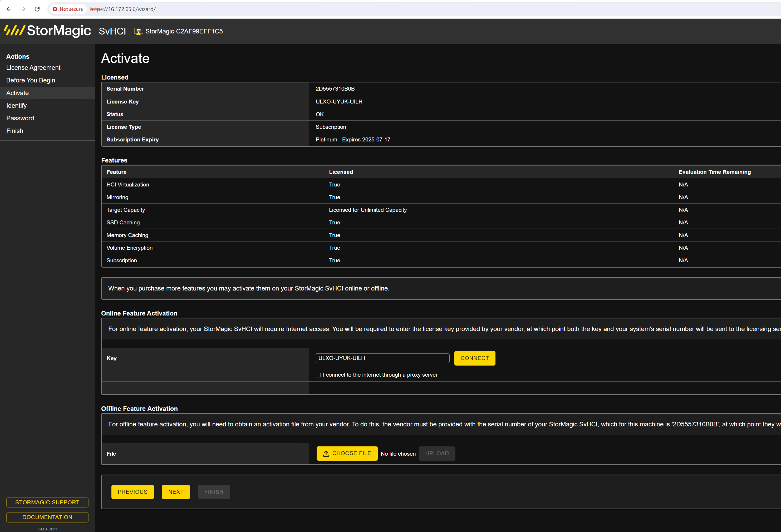
Task: Click the StorMagic logo icon
Action: [14, 30]
